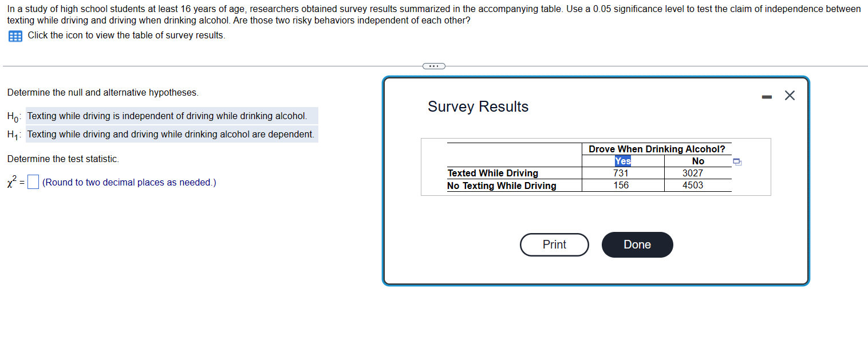Screen dimensions: 868x347
Task: Click the X to close Survey Results
Action: 790,95
